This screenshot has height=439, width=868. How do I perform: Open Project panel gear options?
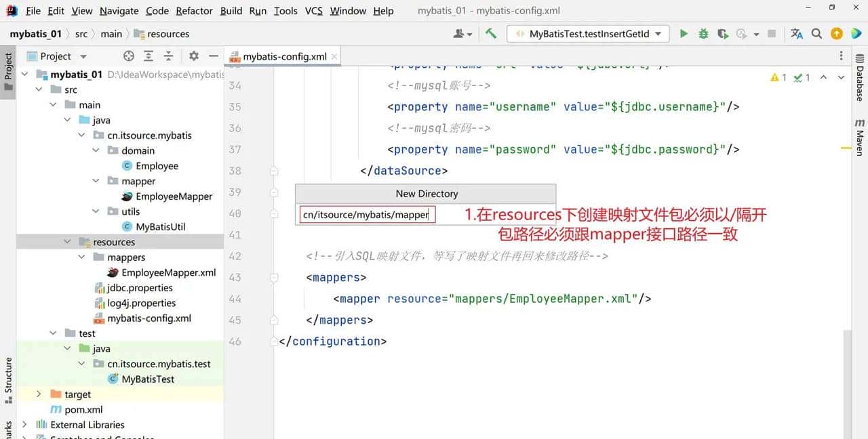(194, 56)
